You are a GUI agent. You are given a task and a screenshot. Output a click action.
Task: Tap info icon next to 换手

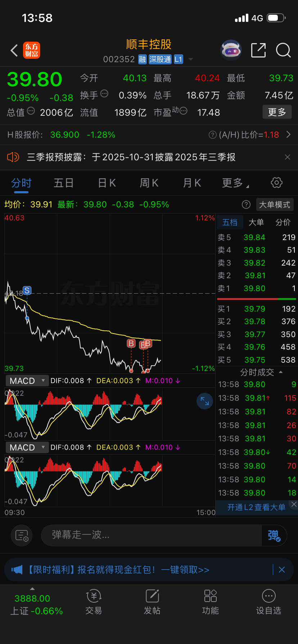[104, 94]
